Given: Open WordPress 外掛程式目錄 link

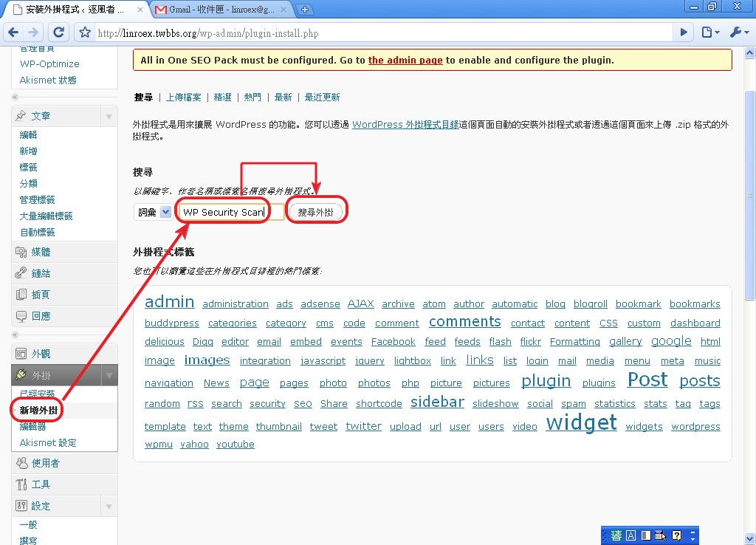Looking at the screenshot, I should pyautogui.click(x=405, y=124).
